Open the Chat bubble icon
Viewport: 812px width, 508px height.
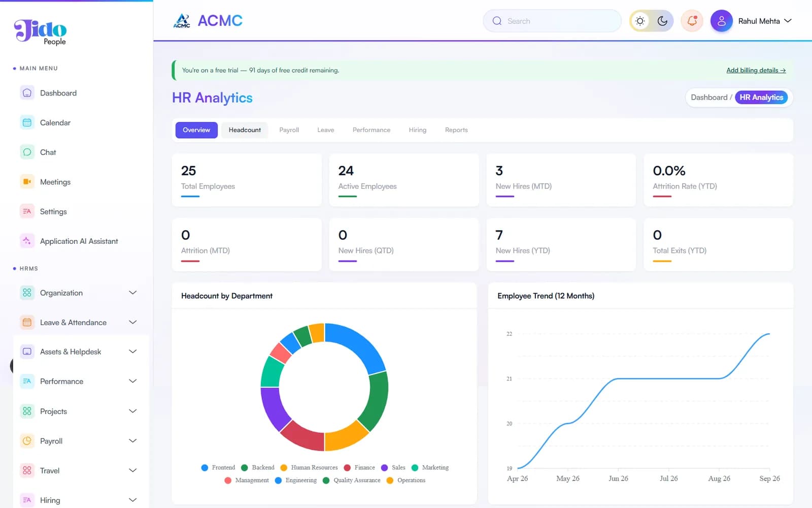(27, 152)
